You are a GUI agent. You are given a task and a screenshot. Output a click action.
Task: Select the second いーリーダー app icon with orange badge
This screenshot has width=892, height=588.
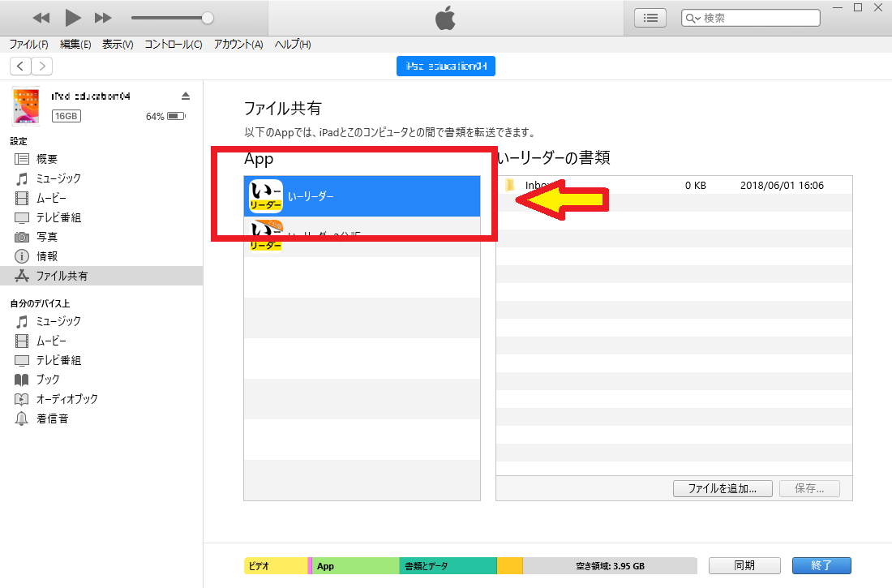pos(266,235)
